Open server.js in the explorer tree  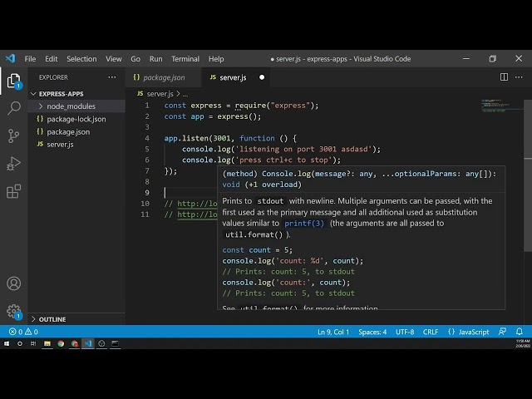click(76, 144)
